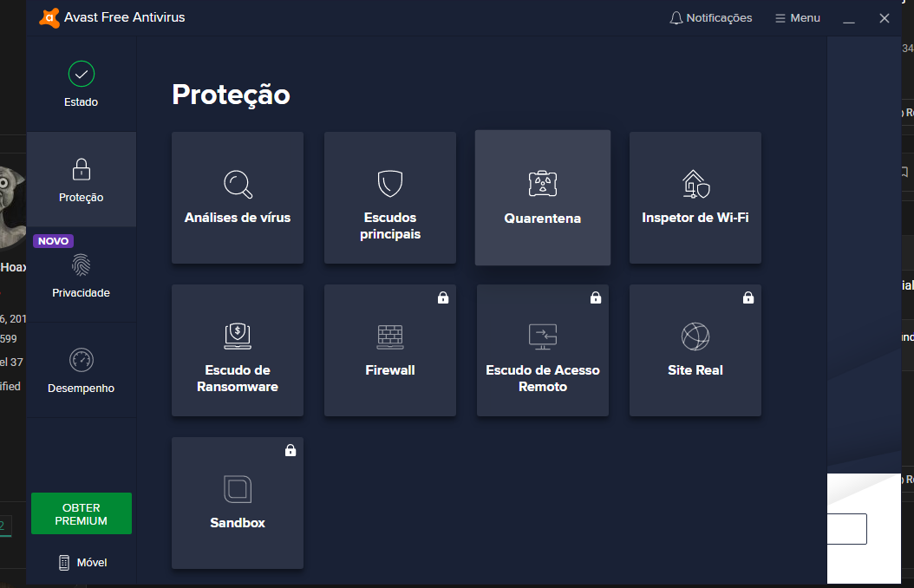Image resolution: width=914 pixels, height=588 pixels.
Task: Click the avatar image in background window
Action: [x=13, y=207]
